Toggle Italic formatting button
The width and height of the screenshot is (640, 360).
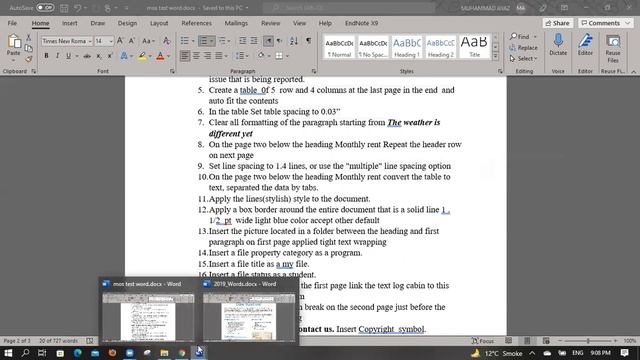(x=57, y=56)
